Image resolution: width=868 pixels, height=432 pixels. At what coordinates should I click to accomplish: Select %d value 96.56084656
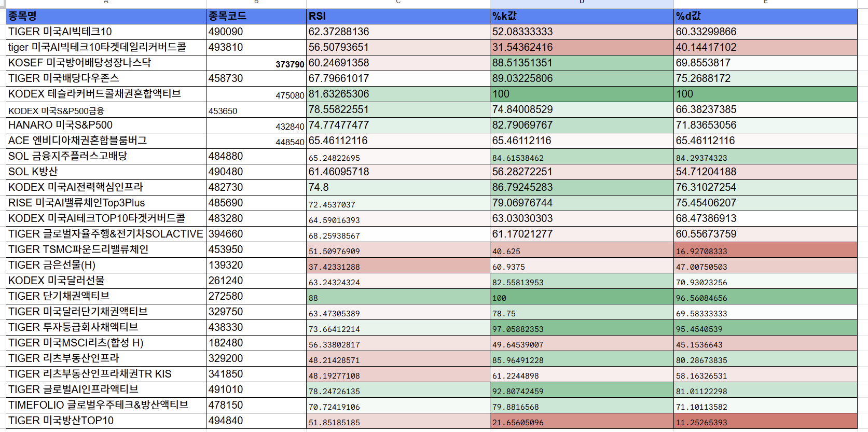pos(765,296)
